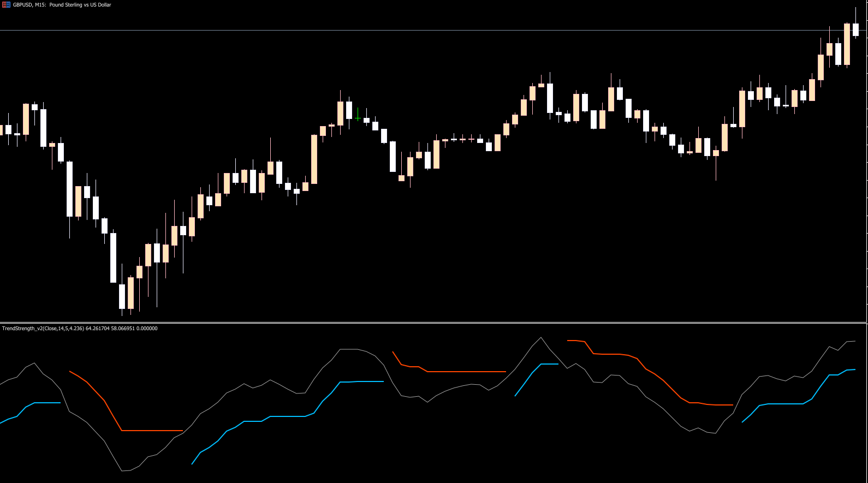The image size is (868, 483).
Task: Select the flat orange line in indicator center
Action: coord(464,372)
